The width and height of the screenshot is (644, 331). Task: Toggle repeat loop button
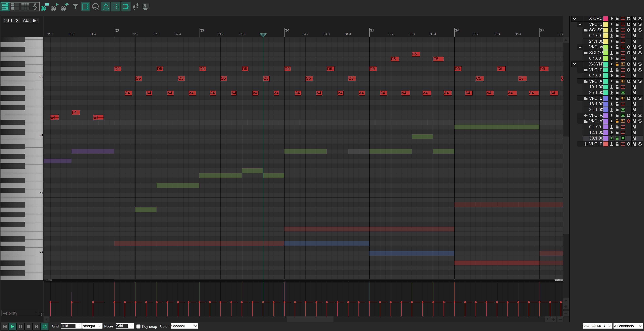coord(44,326)
